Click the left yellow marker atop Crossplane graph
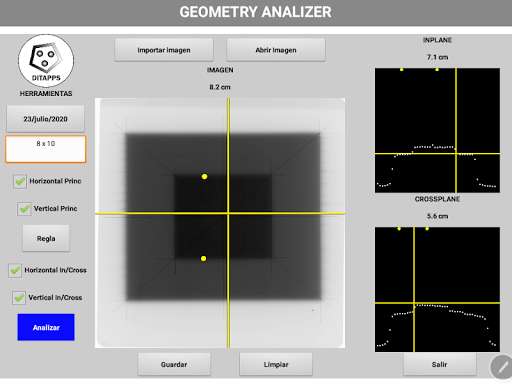Screen dimensions: 512x384 point(399,228)
